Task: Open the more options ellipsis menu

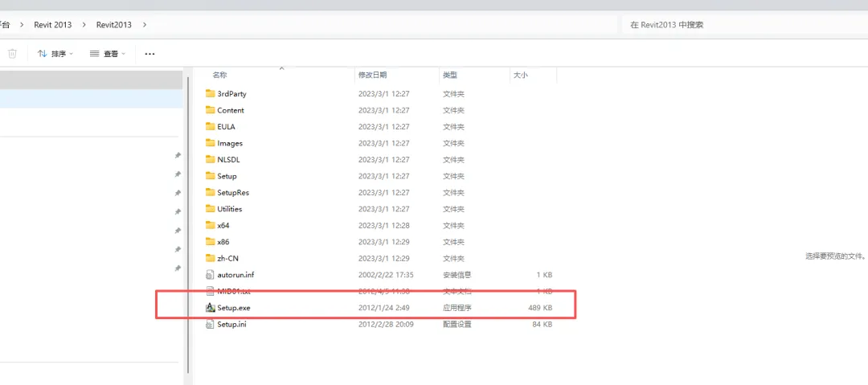Action: [x=149, y=54]
